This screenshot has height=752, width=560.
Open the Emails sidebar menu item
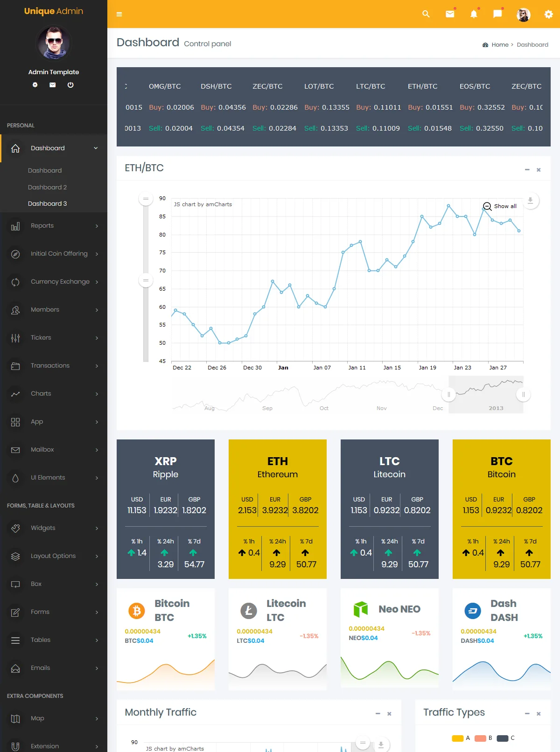[x=54, y=668]
